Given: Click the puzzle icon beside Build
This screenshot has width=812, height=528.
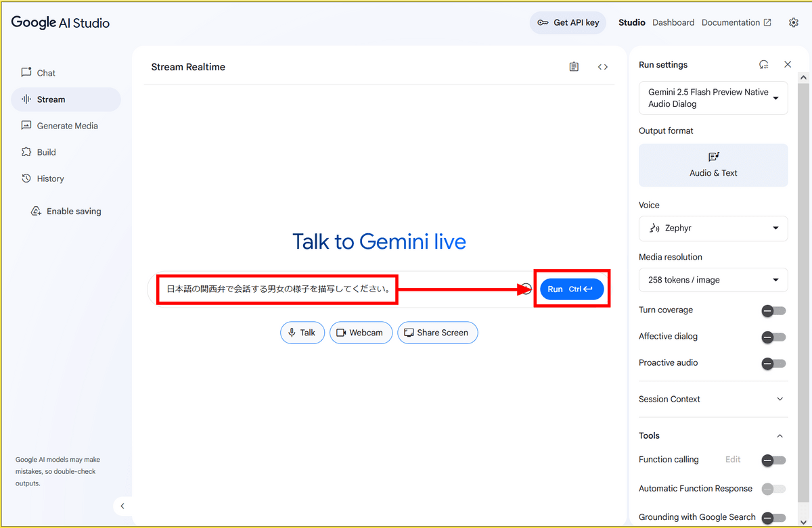Looking at the screenshot, I should coord(26,152).
